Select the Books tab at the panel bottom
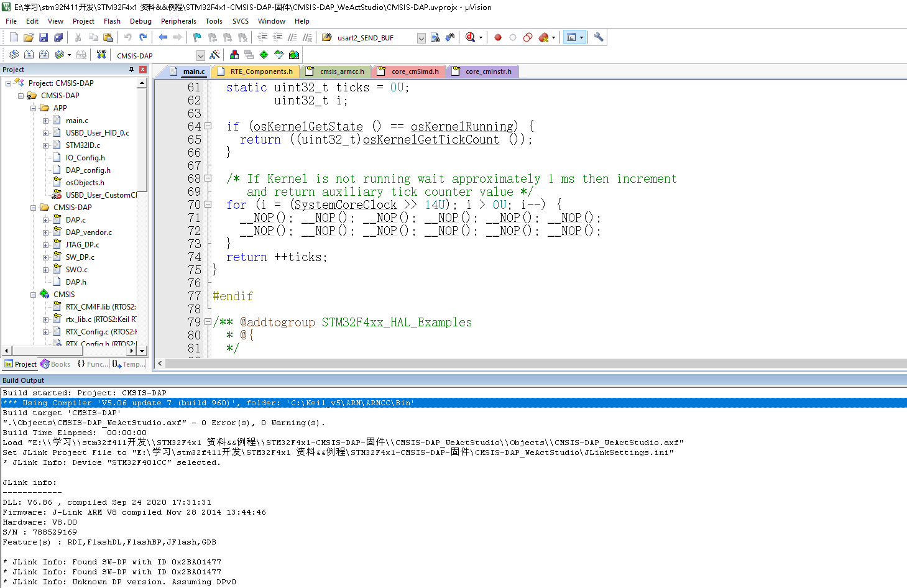 (55, 364)
